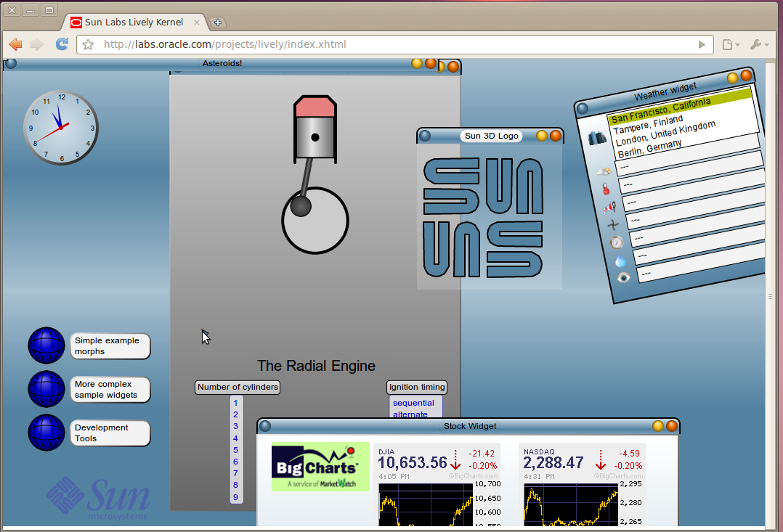Click the Sun 3D Logo title
This screenshot has width=783, height=532.
pyautogui.click(x=491, y=136)
